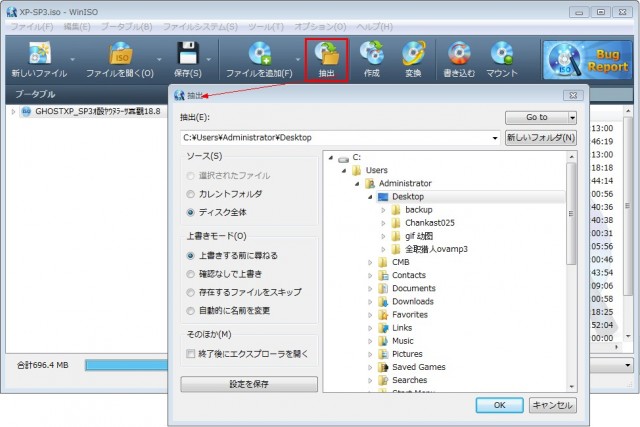Collapse the Users tree node
Image resolution: width=640 pixels, height=427 pixels.
coord(344,171)
